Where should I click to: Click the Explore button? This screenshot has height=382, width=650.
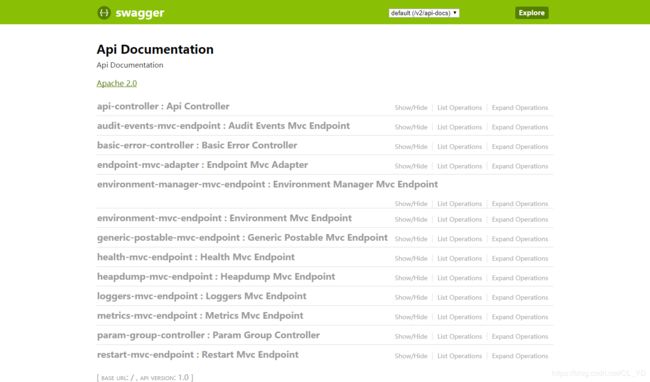pyautogui.click(x=531, y=13)
